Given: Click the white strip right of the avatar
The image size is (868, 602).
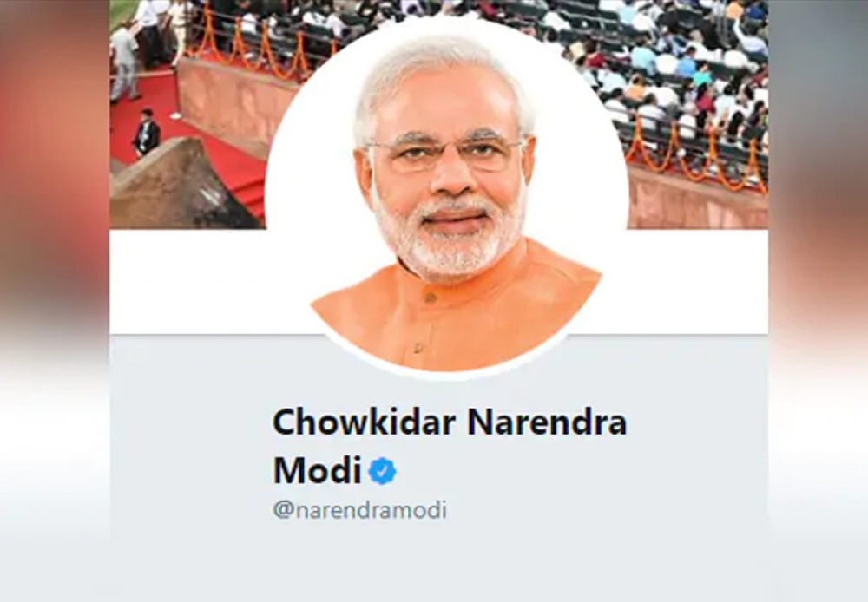Looking at the screenshot, I should pos(698,281).
